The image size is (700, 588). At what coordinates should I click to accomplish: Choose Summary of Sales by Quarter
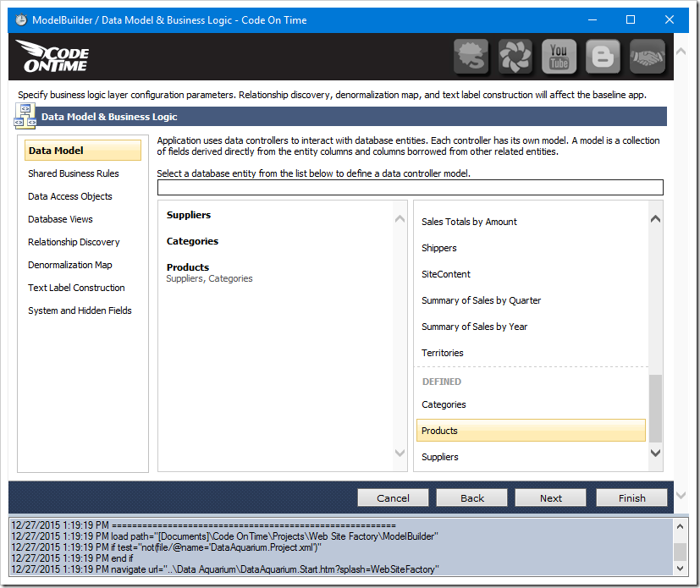point(481,300)
